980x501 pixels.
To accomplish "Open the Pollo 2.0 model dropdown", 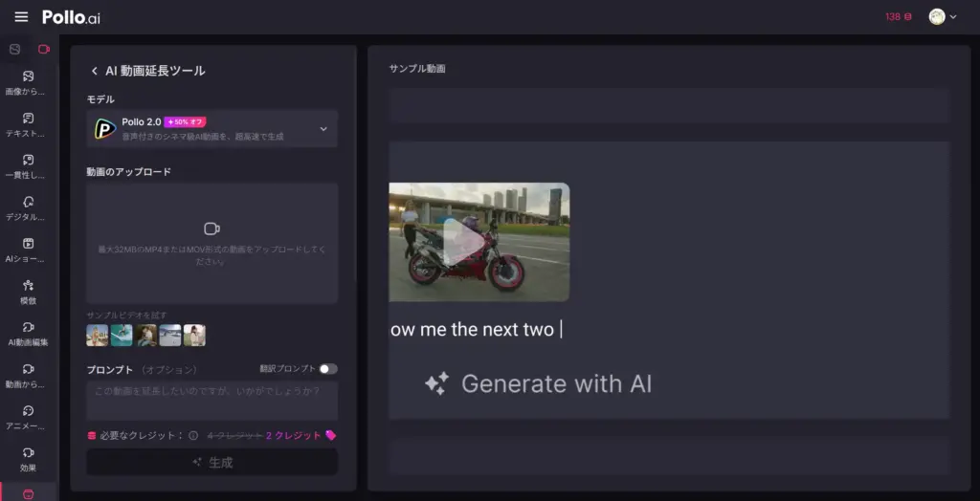I will (x=212, y=129).
